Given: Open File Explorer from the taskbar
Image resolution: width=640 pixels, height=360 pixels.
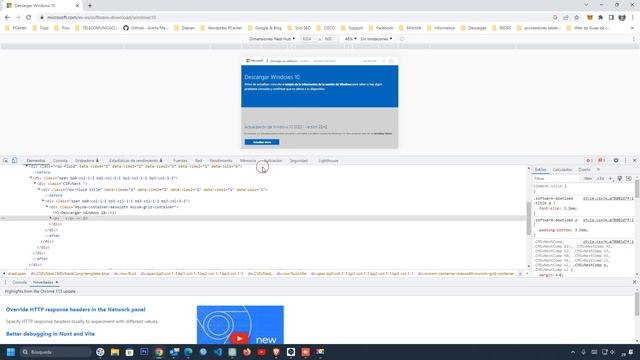Looking at the screenshot, I should coord(115,352).
